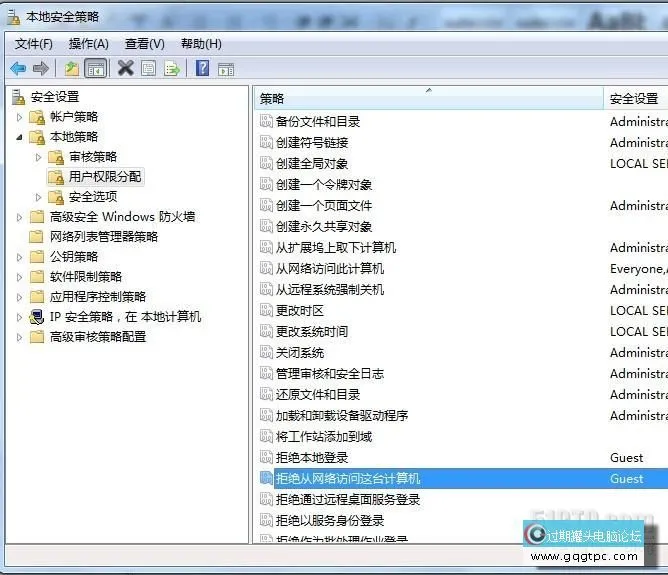Screen dimensions: 668x575
Task: Click the Delete X toolbar icon
Action: tap(125, 68)
